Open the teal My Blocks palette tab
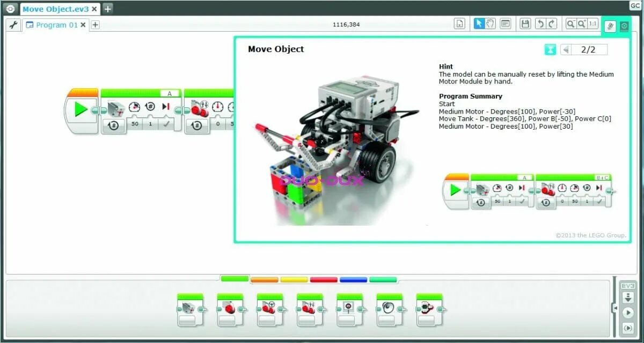This screenshot has height=343, width=644. pos(383,279)
